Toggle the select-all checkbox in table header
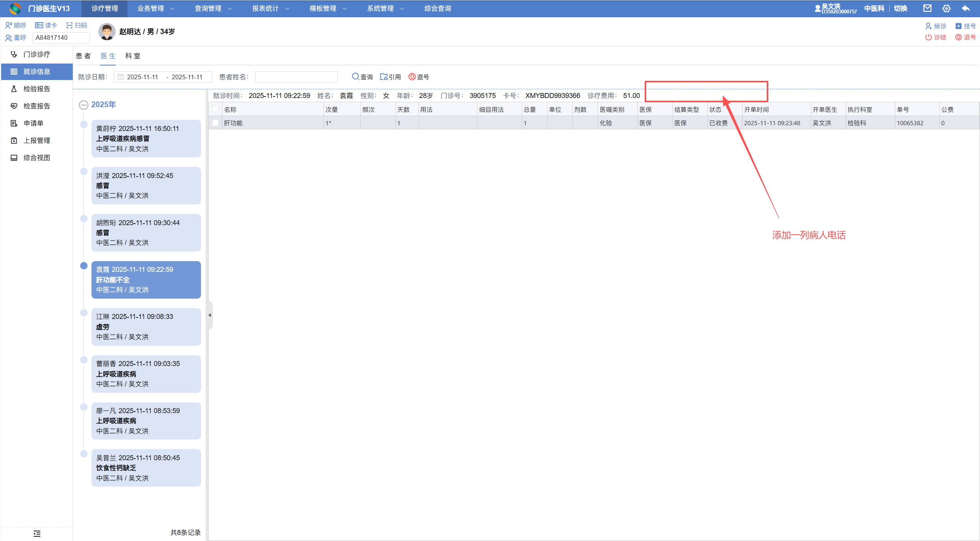 click(216, 109)
